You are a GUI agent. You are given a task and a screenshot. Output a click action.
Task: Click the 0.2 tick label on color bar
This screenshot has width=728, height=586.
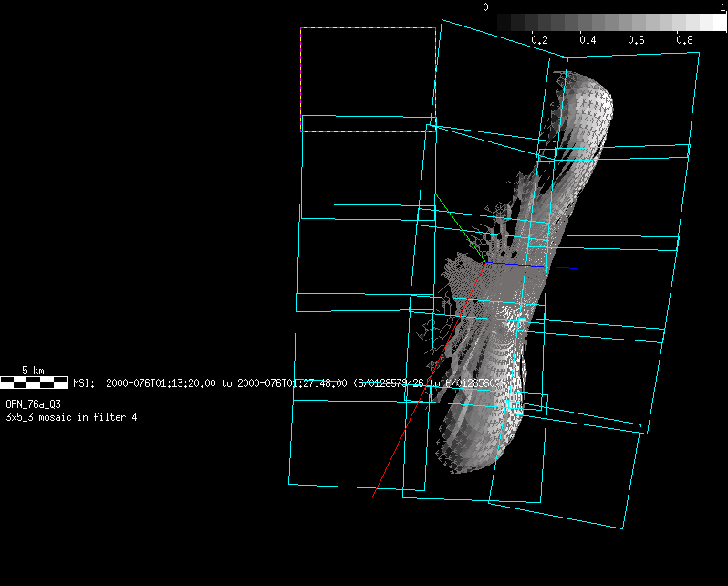[x=539, y=41]
